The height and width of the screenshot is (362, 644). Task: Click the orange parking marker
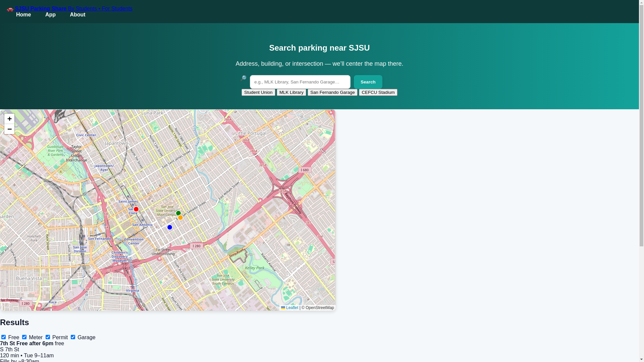[180, 218]
